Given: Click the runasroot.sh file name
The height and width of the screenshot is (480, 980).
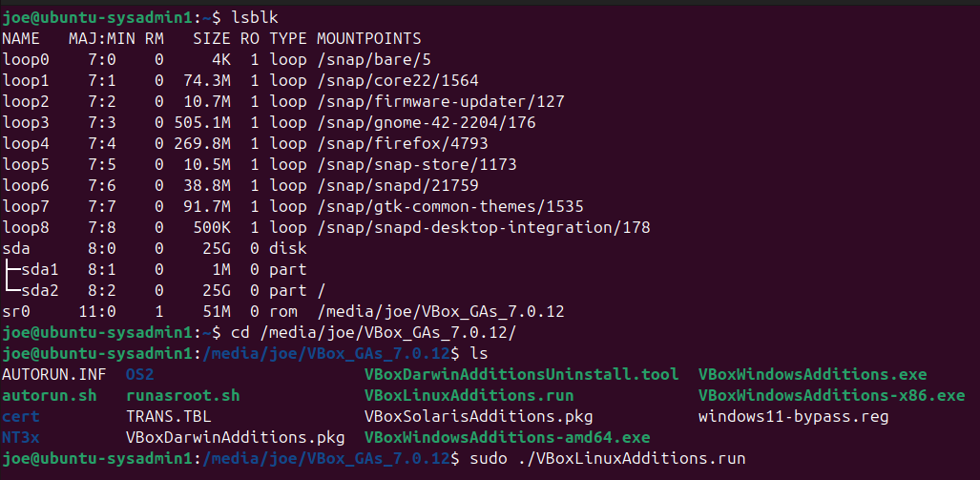Looking at the screenshot, I should tap(183, 395).
